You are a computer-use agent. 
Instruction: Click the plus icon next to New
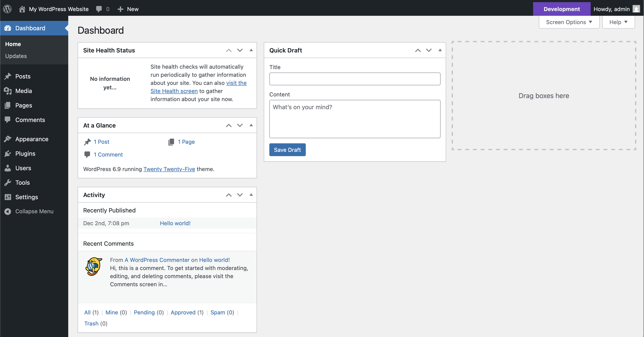[x=120, y=9]
